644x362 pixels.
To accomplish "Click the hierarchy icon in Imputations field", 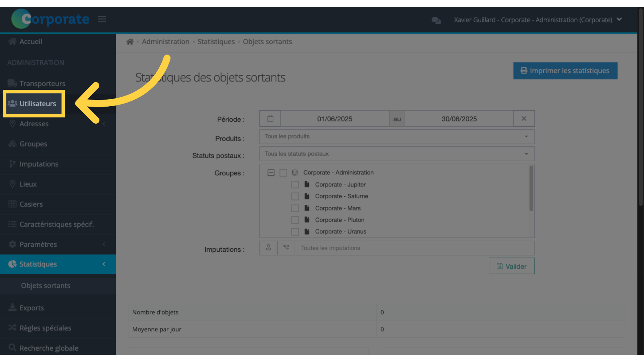I will 286,248.
